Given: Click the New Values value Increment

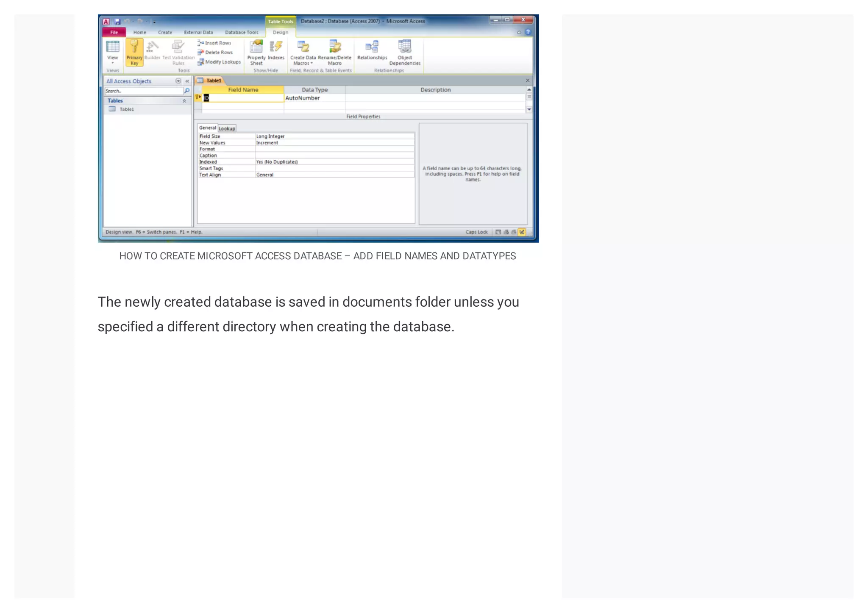Looking at the screenshot, I should pyautogui.click(x=335, y=143).
